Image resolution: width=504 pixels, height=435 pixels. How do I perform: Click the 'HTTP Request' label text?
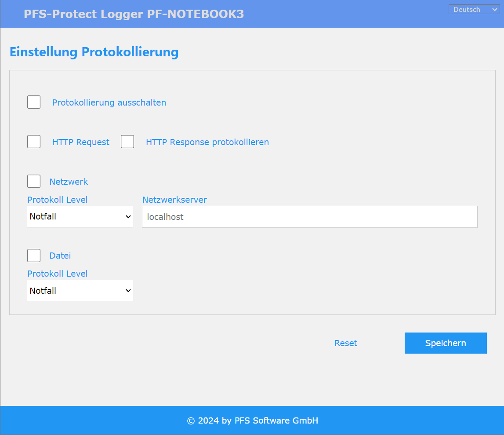[x=81, y=142]
